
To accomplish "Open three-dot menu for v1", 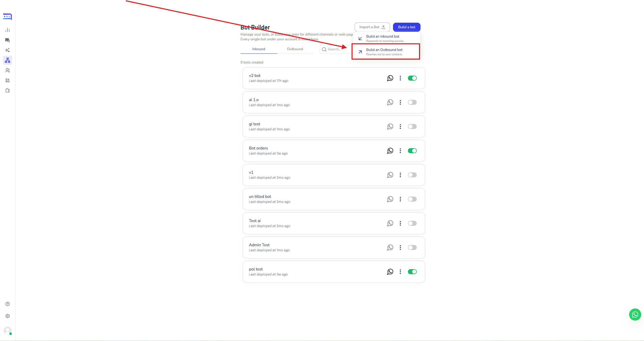I will [400, 175].
